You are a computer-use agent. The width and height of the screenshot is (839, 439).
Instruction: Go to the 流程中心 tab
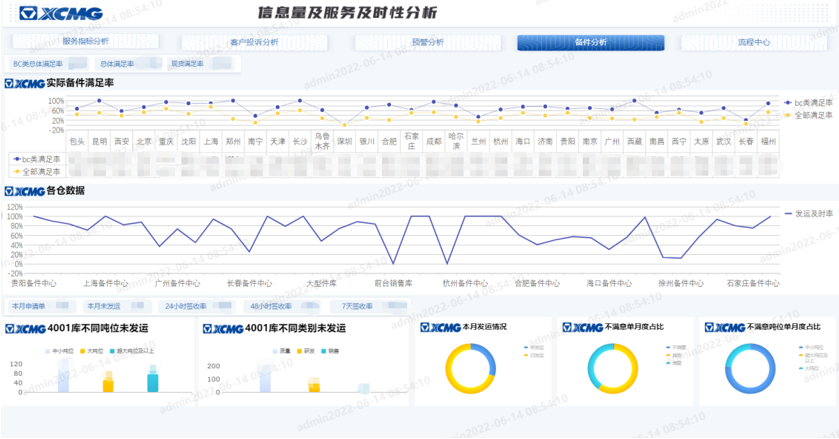coord(754,42)
